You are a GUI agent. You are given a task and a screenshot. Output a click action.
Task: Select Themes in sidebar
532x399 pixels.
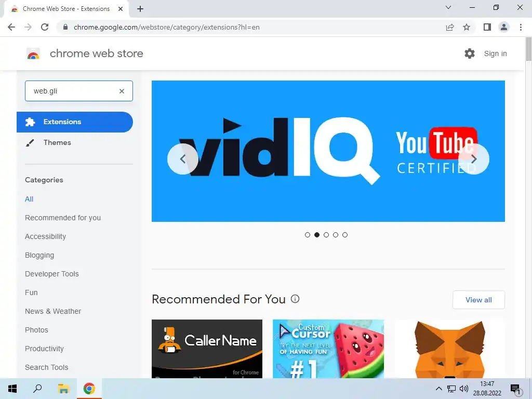pyautogui.click(x=57, y=142)
